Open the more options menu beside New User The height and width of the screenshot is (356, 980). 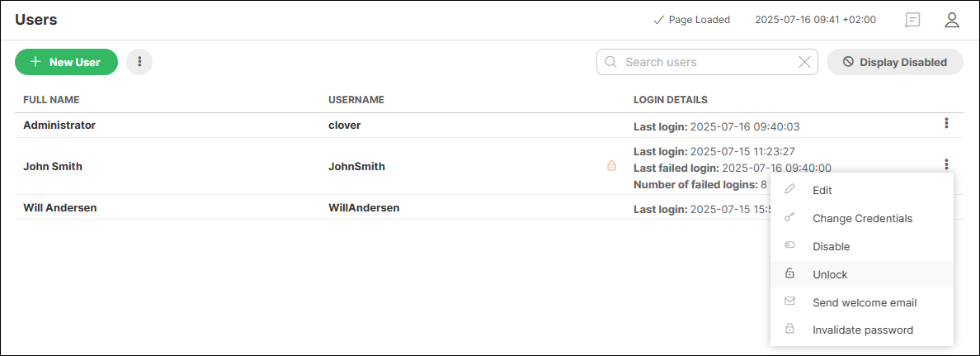(x=139, y=62)
